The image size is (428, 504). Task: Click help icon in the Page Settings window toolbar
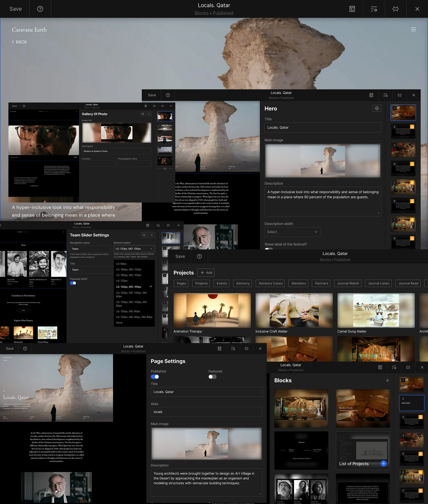point(25,348)
